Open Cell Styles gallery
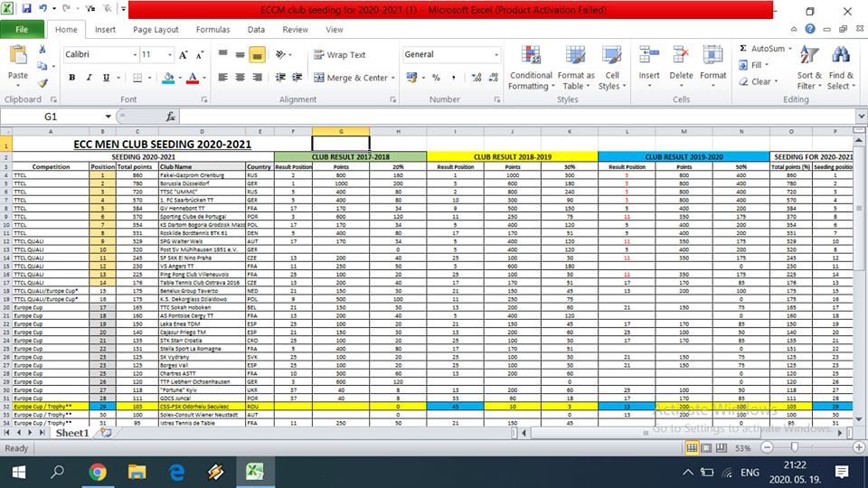Screen dimensions: 868x488 coord(612,68)
